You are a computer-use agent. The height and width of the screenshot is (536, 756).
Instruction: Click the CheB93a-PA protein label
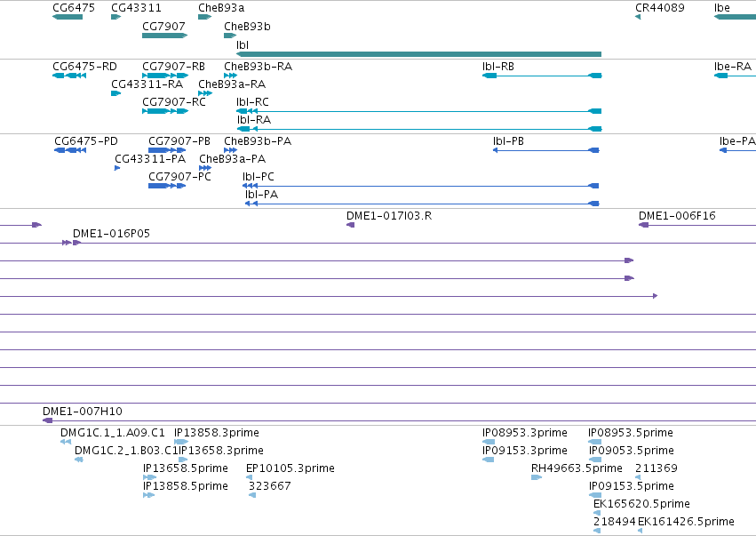(x=233, y=159)
